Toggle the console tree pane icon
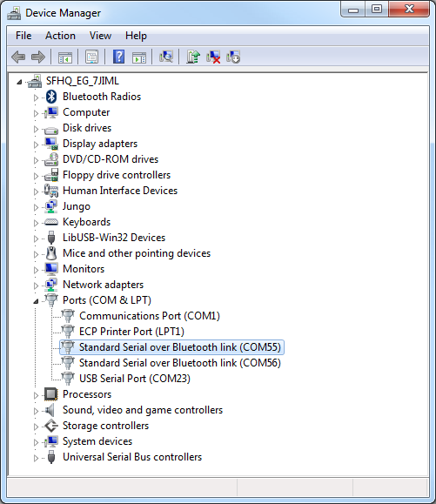Screen dimensions: 436x504 pos(65,57)
